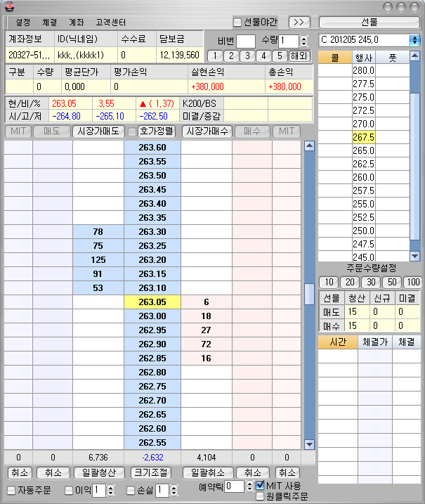Set order quantity preset 30

pyautogui.click(x=371, y=282)
